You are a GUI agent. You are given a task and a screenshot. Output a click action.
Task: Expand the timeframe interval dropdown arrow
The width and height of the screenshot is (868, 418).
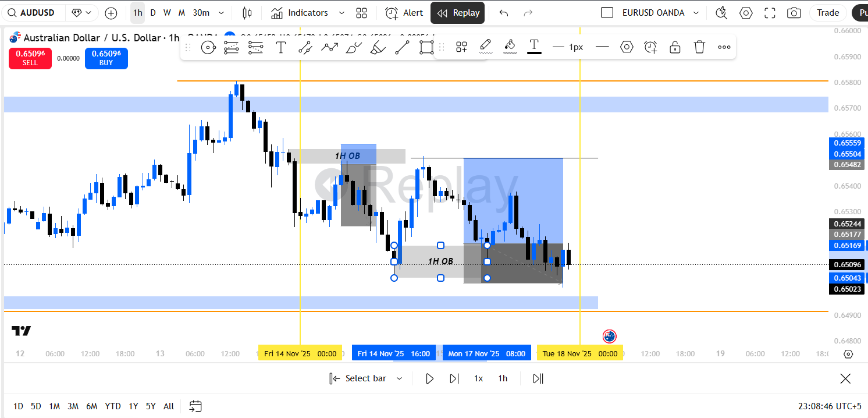point(221,13)
